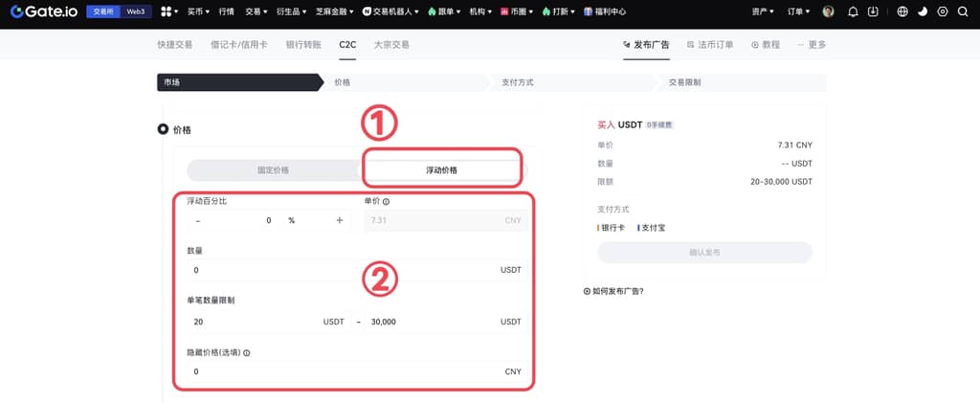Screen dimensions: 980x403
Task: Open the user avatar profile
Action: 829,11
